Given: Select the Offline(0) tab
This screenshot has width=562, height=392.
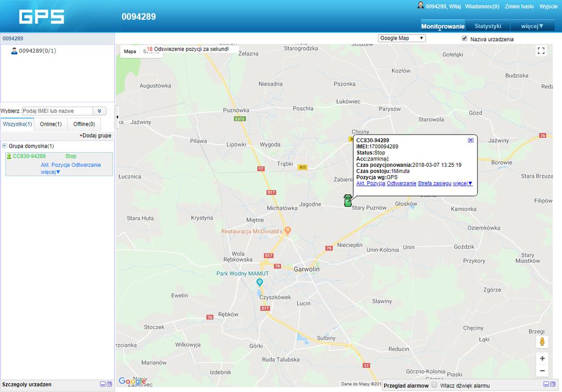Looking at the screenshot, I should [84, 124].
